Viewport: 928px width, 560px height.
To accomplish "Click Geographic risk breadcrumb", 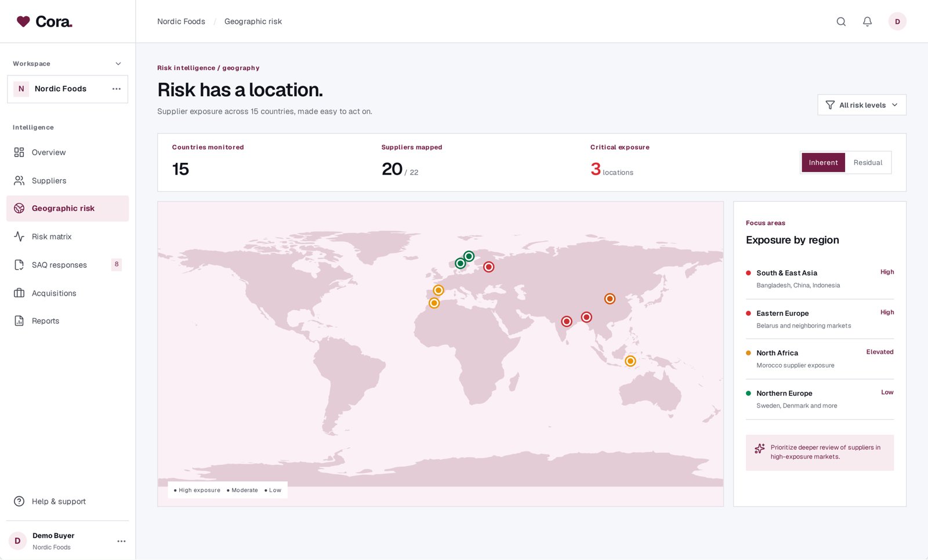I will pyautogui.click(x=253, y=21).
